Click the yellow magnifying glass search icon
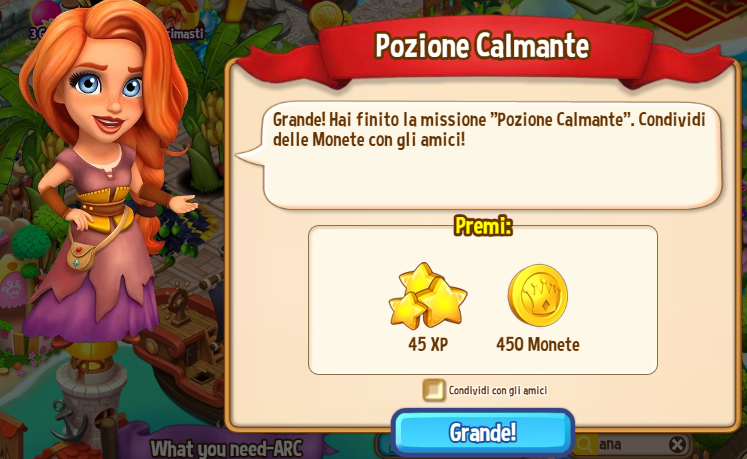Image resolution: width=747 pixels, height=459 pixels. (x=585, y=445)
